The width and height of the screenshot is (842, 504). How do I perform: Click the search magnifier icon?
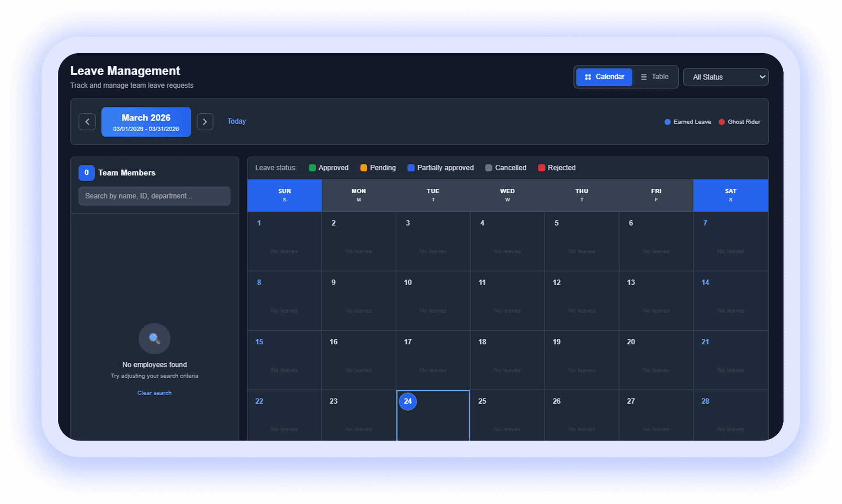[x=154, y=338]
